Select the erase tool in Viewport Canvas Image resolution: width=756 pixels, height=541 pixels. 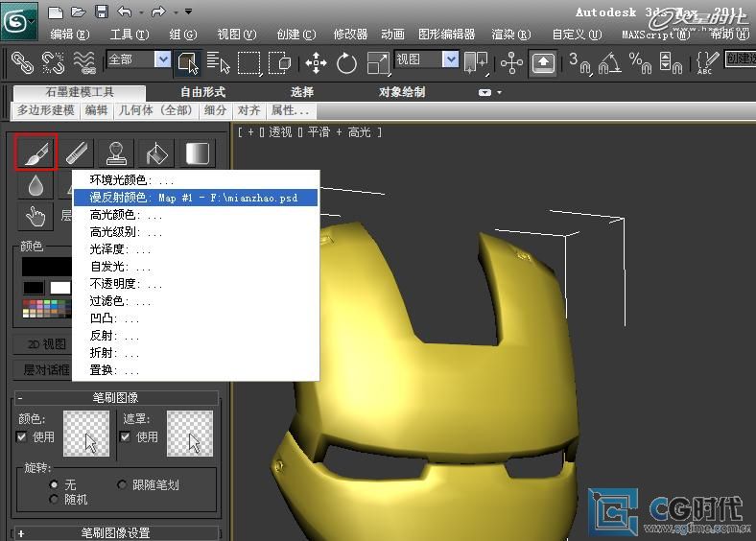pyautogui.click(x=76, y=153)
